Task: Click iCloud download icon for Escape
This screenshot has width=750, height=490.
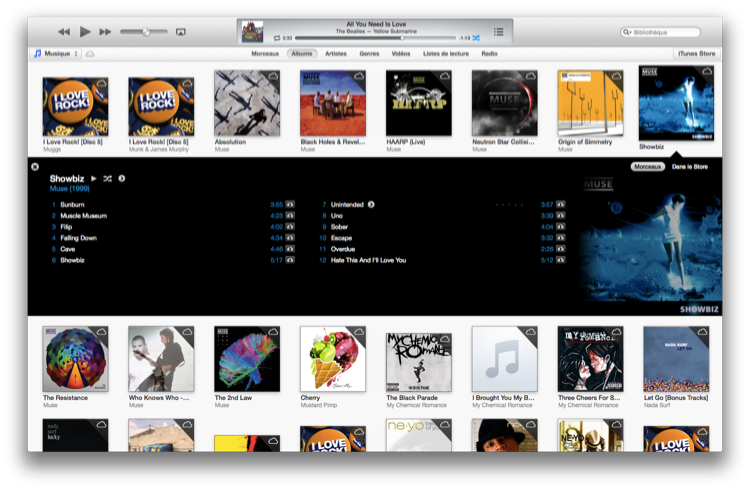Action: [561, 238]
